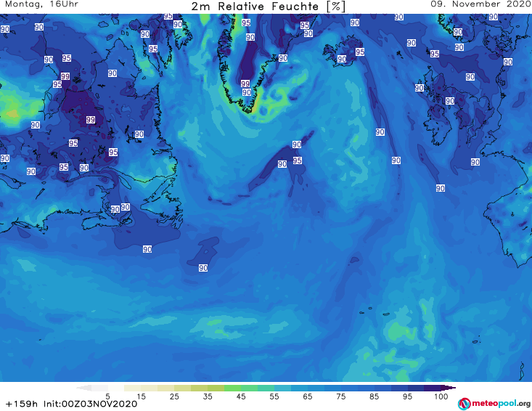532x411 pixels.
Task: Click the '09. November 2020' date label
Action: pos(481,4)
